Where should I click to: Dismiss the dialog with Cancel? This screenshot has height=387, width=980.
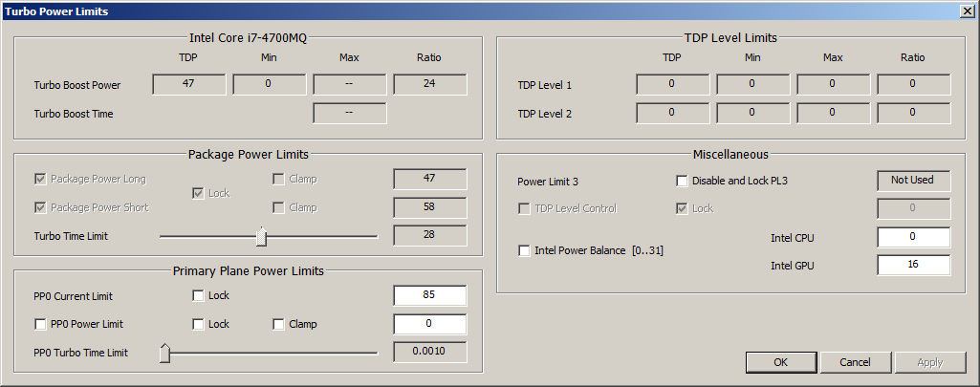[x=855, y=362]
